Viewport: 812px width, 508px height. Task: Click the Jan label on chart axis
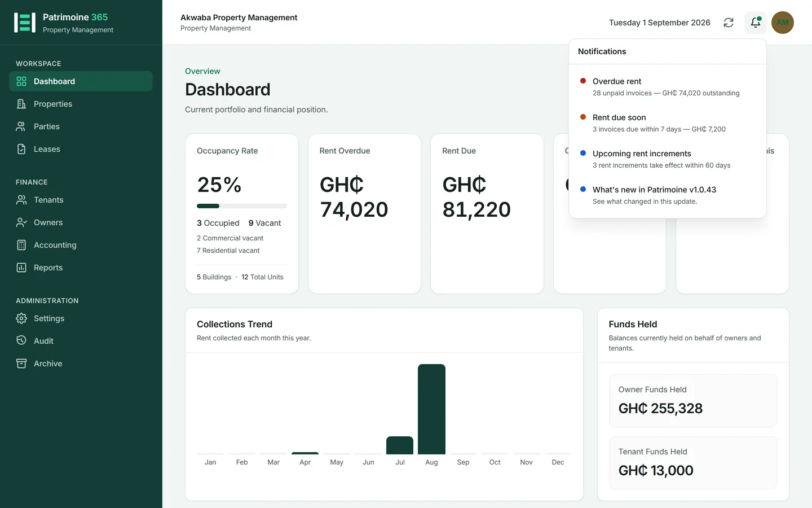210,462
